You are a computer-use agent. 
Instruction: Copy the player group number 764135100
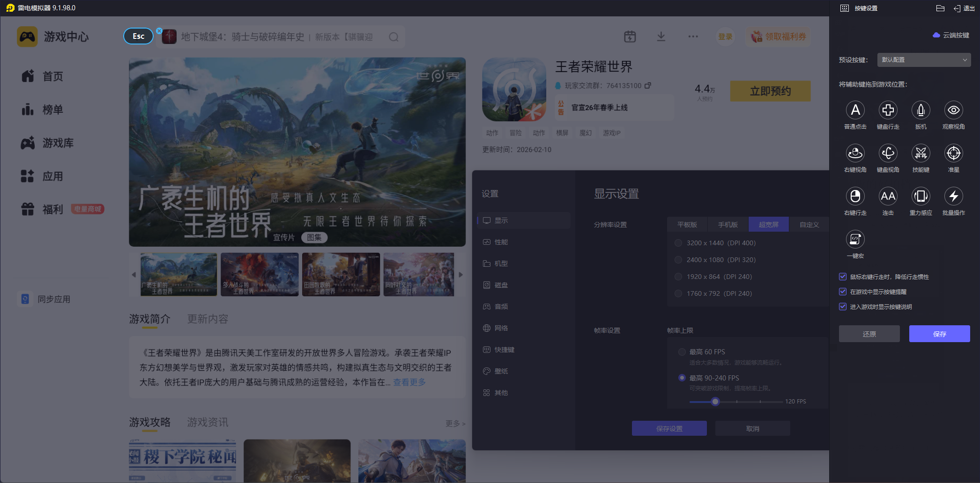(648, 86)
